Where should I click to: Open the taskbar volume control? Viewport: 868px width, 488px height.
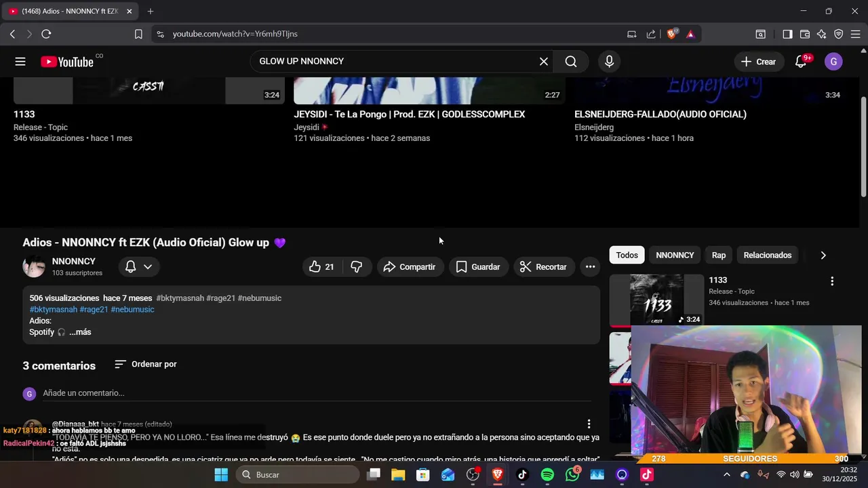click(x=794, y=474)
